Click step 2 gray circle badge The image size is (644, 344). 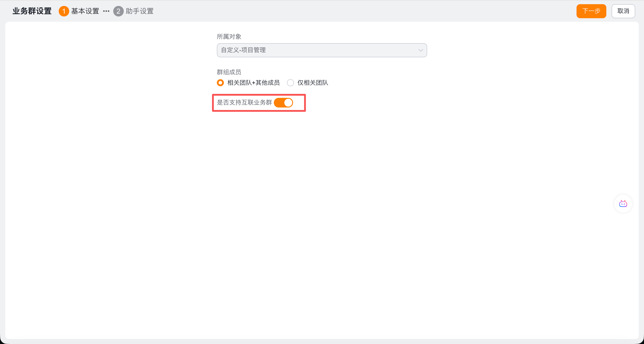pos(118,11)
